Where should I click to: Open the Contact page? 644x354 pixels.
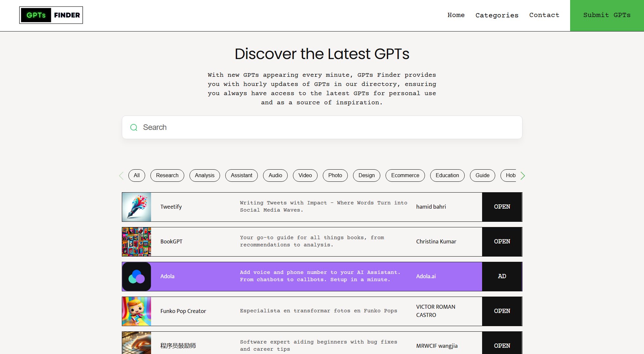coord(544,15)
